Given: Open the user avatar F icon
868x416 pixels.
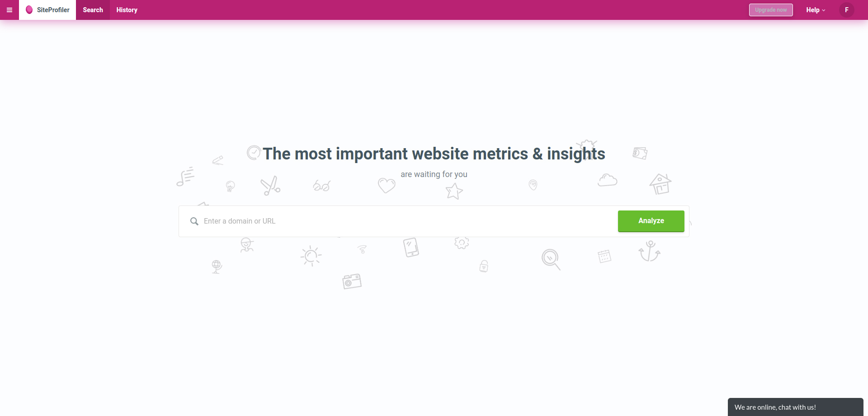Looking at the screenshot, I should pyautogui.click(x=846, y=10).
